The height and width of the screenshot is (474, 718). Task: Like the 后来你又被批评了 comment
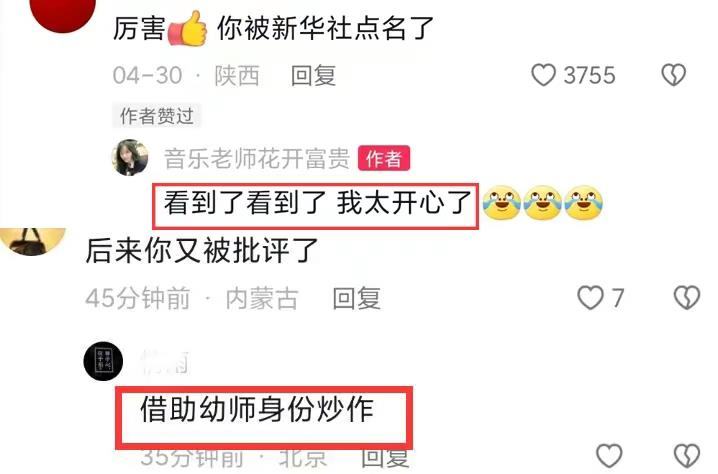click(x=590, y=298)
